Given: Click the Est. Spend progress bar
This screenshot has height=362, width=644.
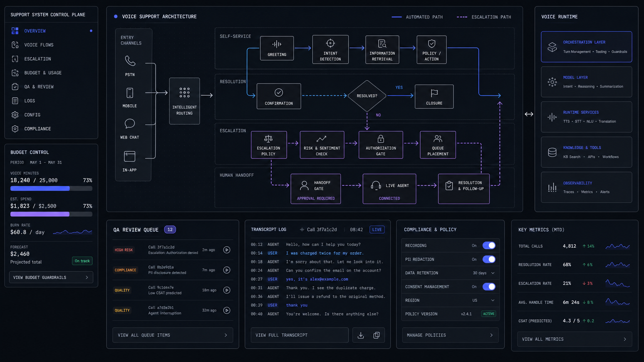Looking at the screenshot, I should click(51, 214).
